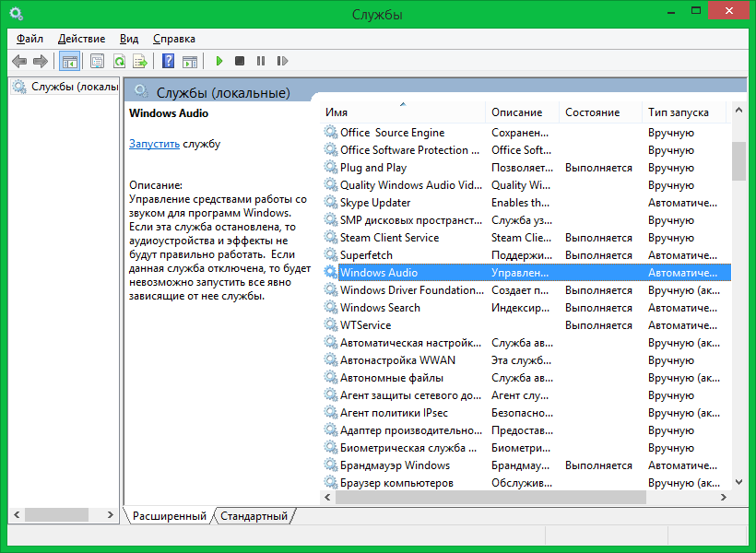This screenshot has height=553, width=756.
Task: Click the Forward arrow in the toolbar
Action: pyautogui.click(x=40, y=62)
